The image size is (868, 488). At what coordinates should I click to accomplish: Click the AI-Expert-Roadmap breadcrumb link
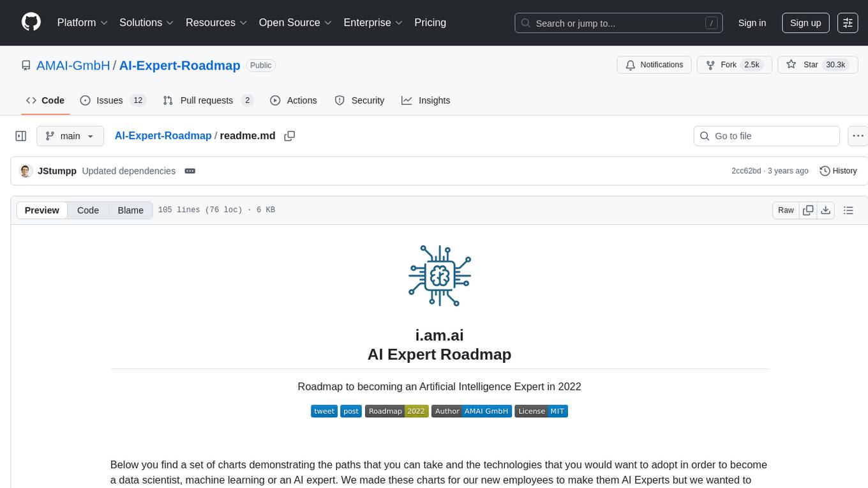tap(163, 135)
